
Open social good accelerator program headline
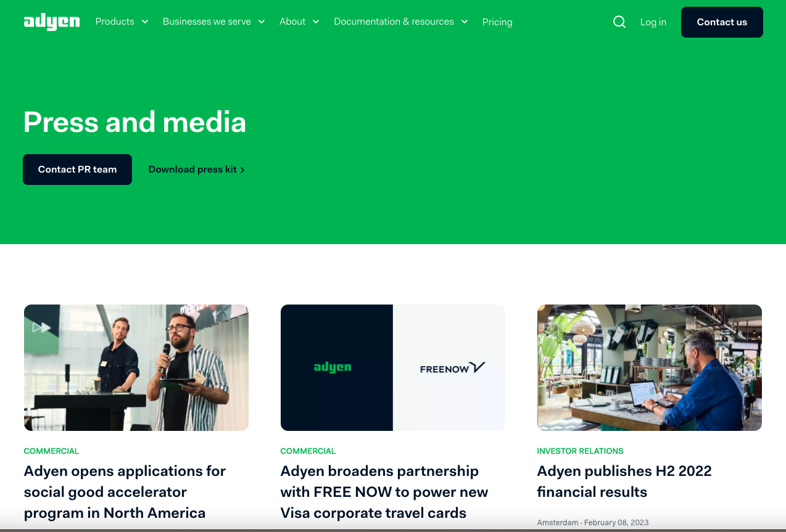pyautogui.click(x=125, y=492)
